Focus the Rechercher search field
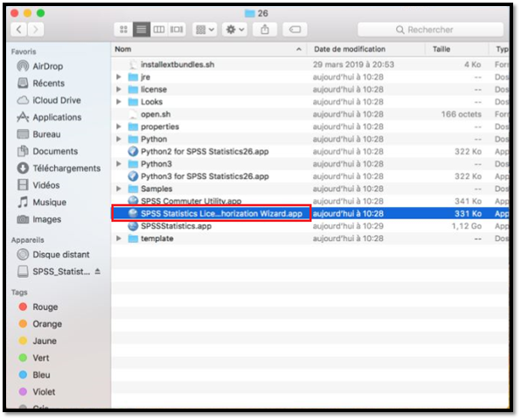 click(431, 30)
